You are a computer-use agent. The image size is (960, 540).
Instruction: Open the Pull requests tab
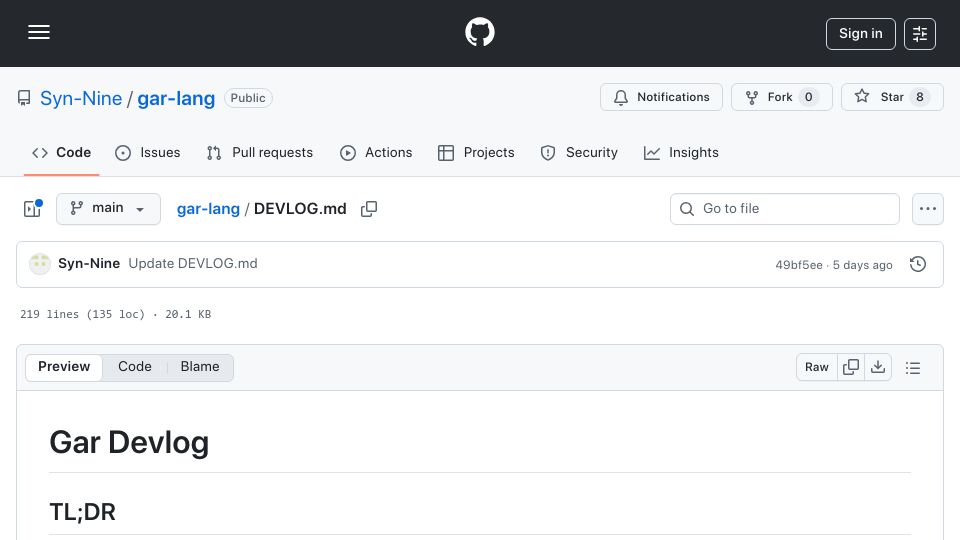(260, 152)
